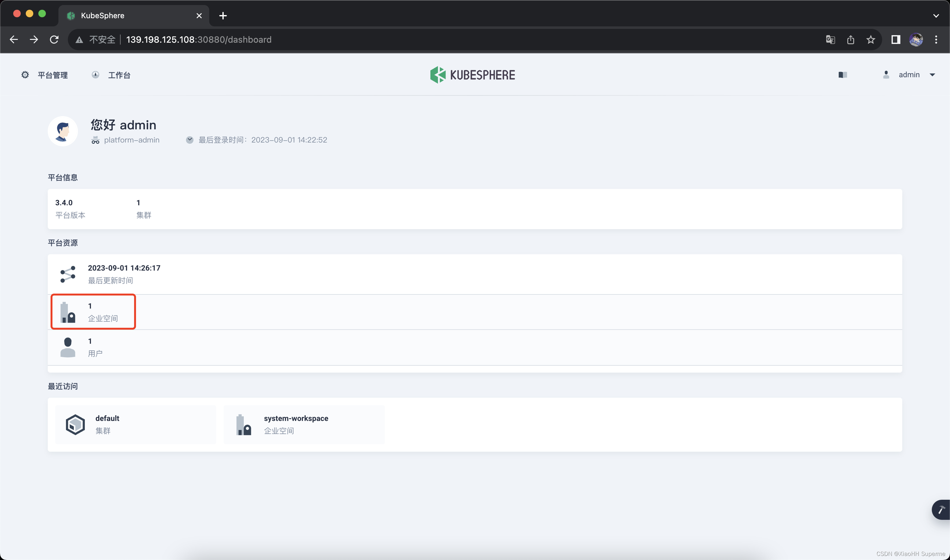Screen dimensions: 950x560
Task: Click the default cluster hexagon icon
Action: [75, 424]
